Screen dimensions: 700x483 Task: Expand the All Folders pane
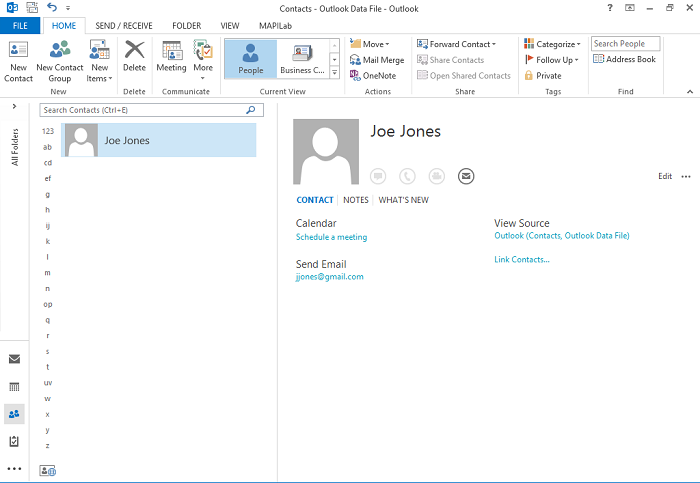tap(14, 106)
